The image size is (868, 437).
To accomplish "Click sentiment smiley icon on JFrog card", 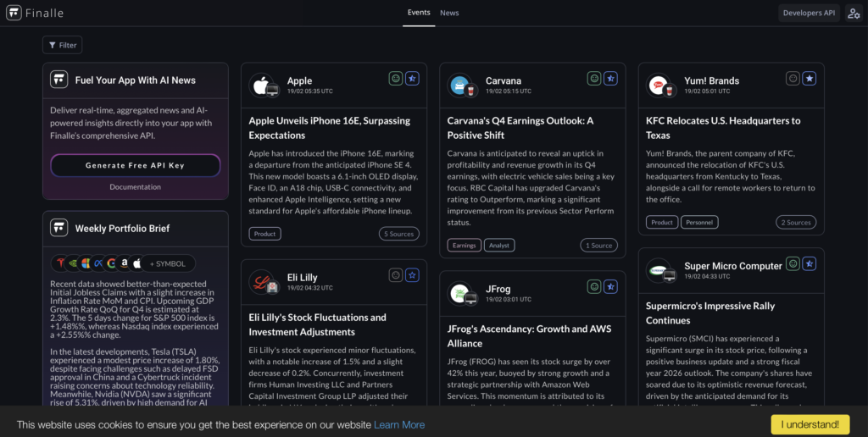I will 594,286.
